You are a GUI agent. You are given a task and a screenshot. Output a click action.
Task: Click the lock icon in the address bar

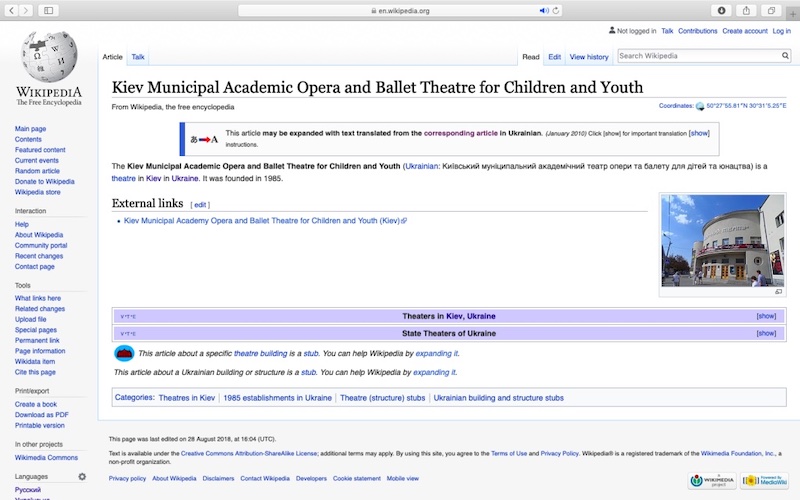[x=373, y=11]
